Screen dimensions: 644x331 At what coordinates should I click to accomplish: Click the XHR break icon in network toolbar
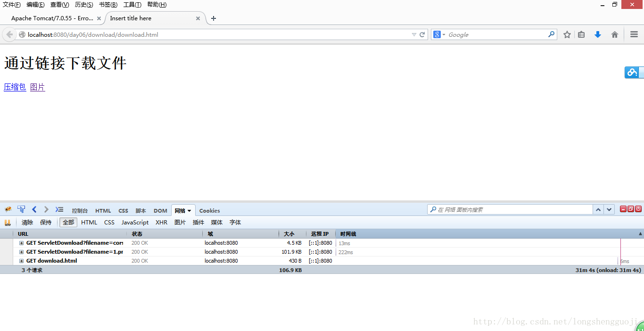coord(8,223)
